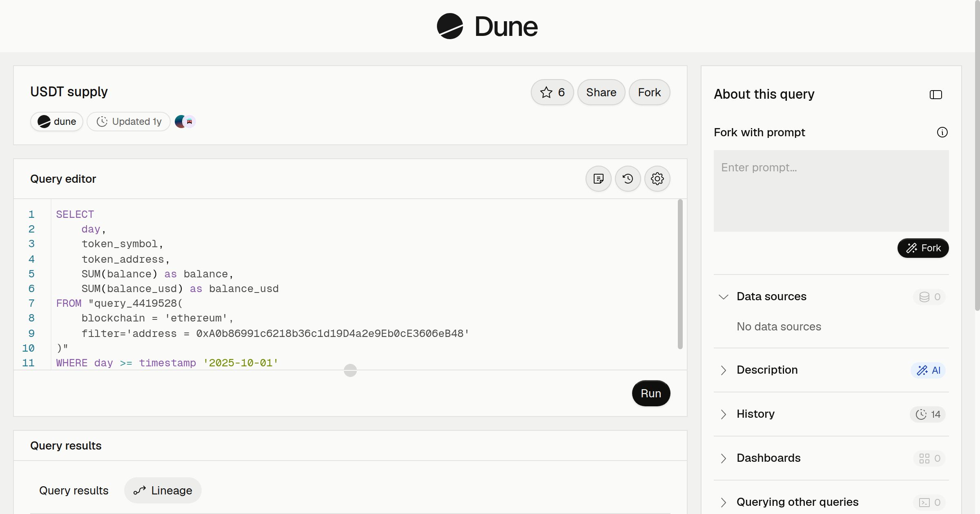Image resolution: width=980 pixels, height=514 pixels.
Task: Click Querying other queries count badge
Action: pos(929,503)
